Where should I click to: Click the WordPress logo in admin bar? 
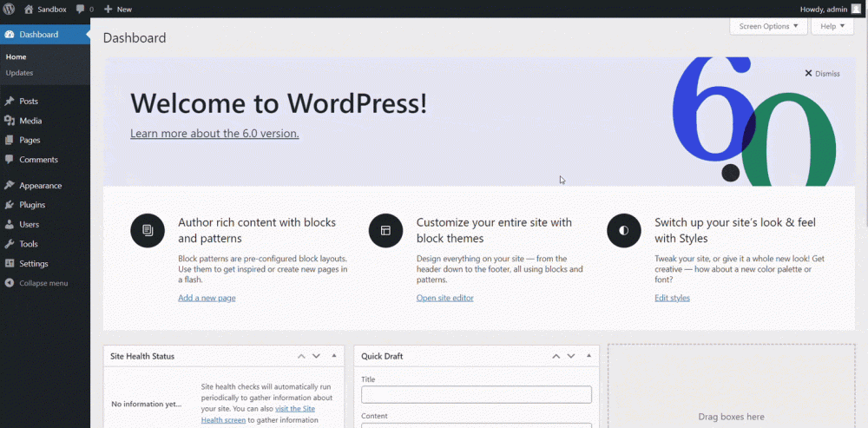(x=9, y=9)
